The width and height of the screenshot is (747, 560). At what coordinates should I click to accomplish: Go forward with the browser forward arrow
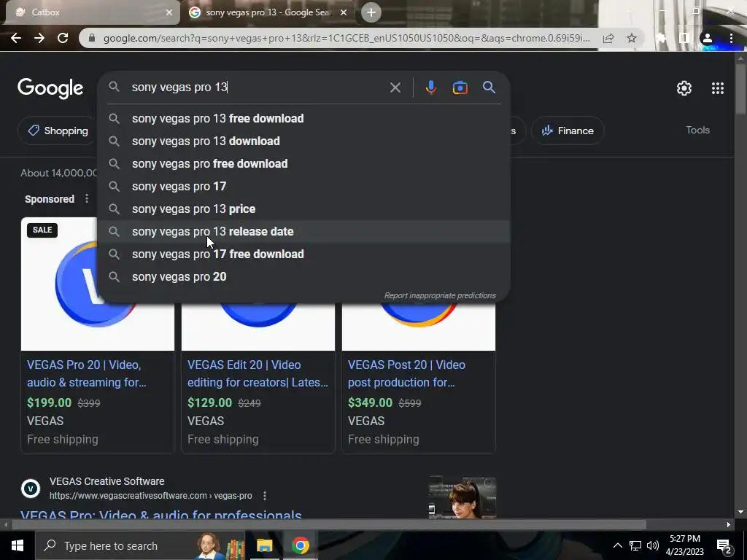[39, 38]
